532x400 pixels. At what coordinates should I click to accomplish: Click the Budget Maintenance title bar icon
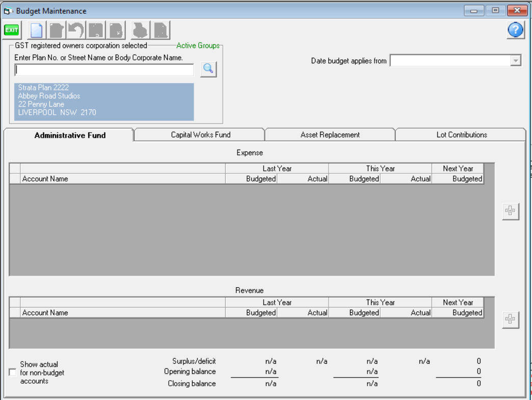click(x=8, y=11)
